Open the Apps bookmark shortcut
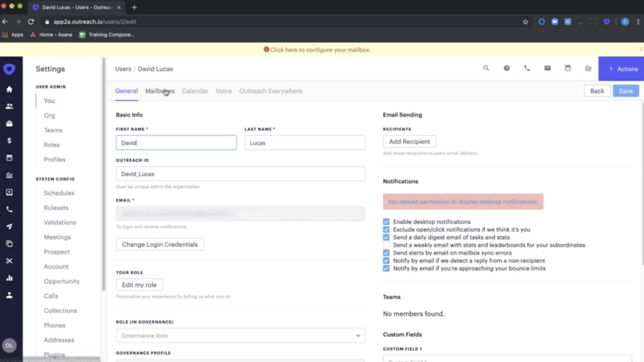Screen dimensions: 644x362 pyautogui.click(x=13, y=35)
